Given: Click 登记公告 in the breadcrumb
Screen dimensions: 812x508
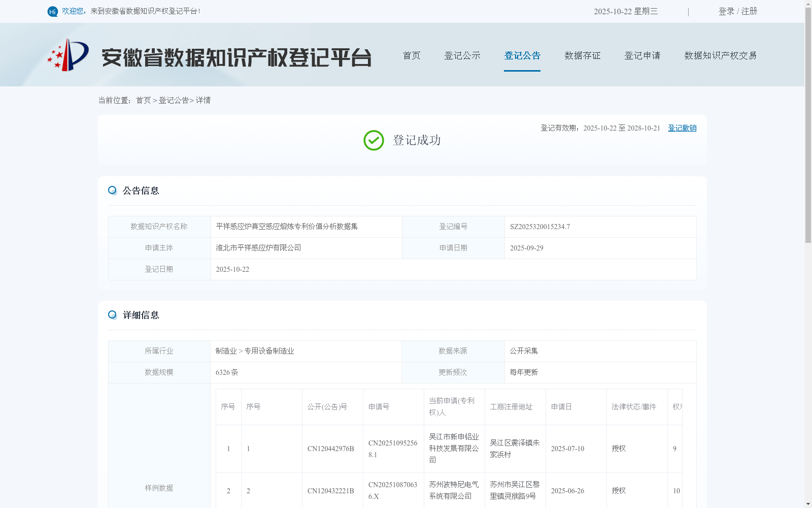Looking at the screenshot, I should click(174, 100).
